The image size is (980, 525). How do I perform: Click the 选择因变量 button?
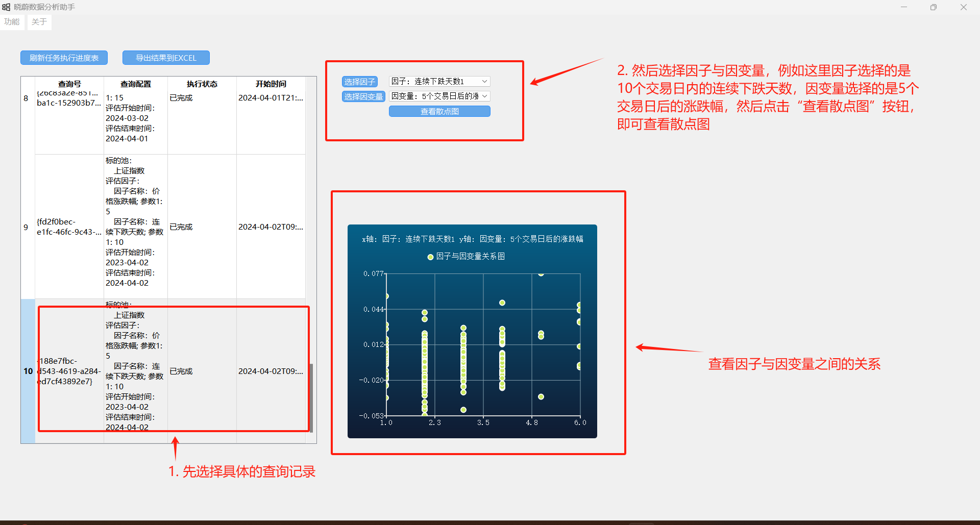pos(363,96)
